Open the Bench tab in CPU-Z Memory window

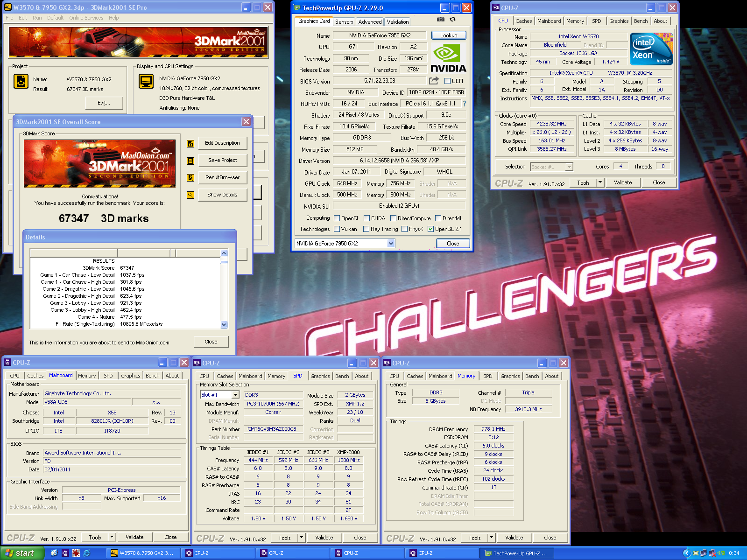click(x=532, y=376)
